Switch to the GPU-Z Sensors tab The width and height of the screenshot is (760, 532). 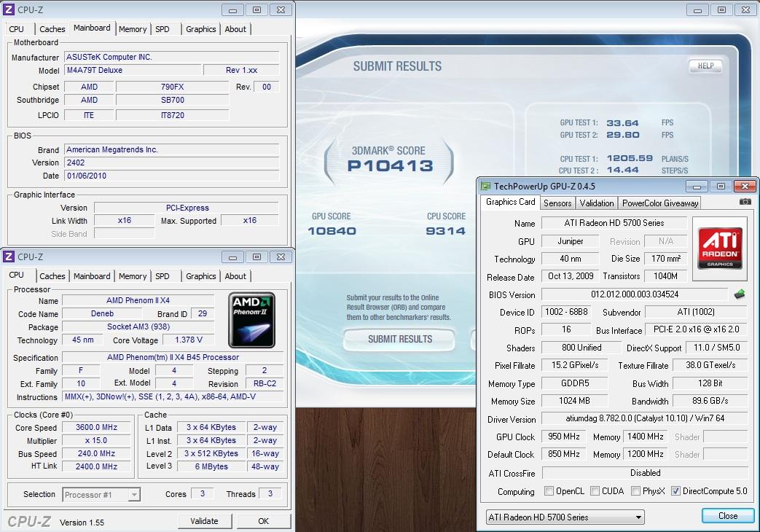pyautogui.click(x=557, y=203)
